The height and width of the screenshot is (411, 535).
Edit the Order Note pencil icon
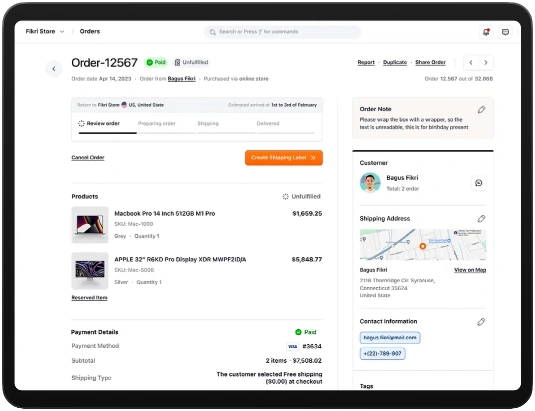click(x=481, y=109)
